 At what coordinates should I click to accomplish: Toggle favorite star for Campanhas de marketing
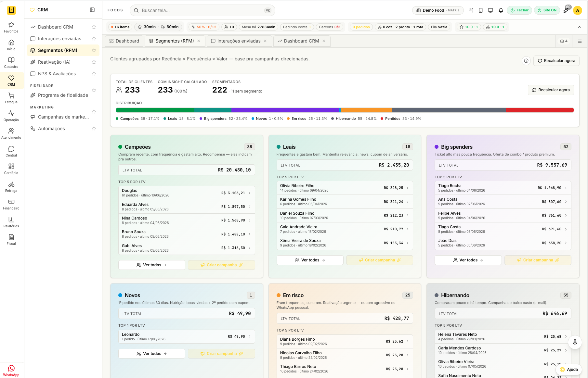coord(94,112)
